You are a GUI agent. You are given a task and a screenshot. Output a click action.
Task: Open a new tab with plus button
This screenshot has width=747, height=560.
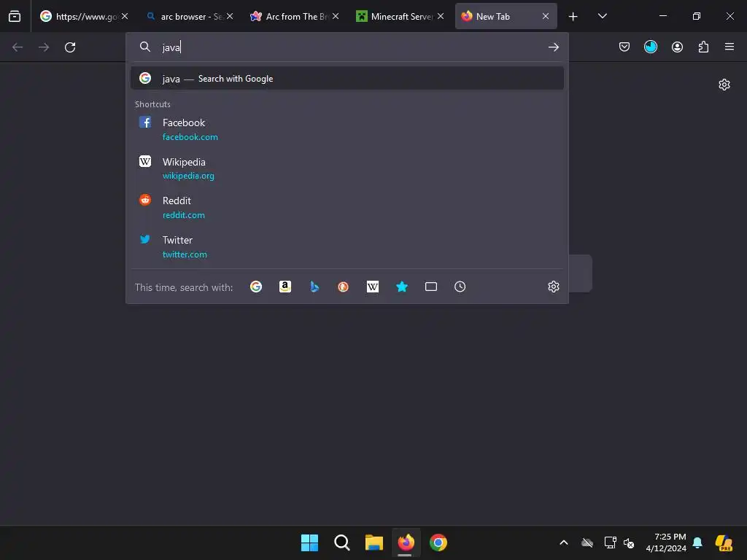[x=573, y=17]
